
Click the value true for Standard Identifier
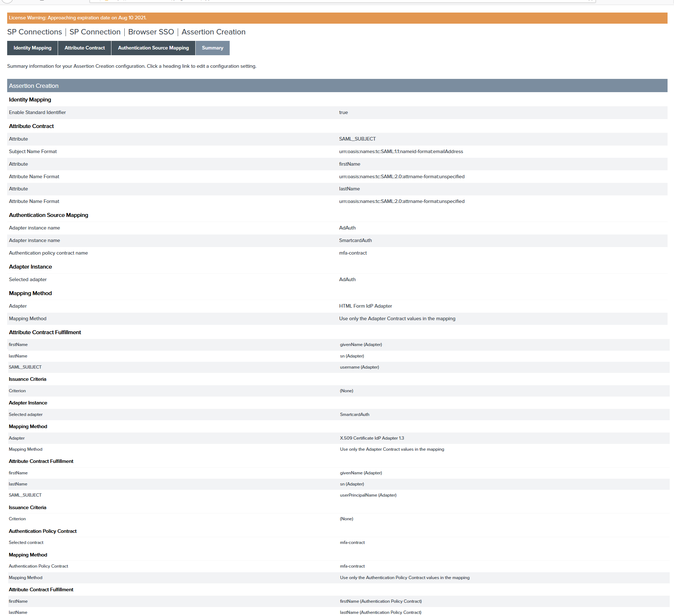pos(343,112)
